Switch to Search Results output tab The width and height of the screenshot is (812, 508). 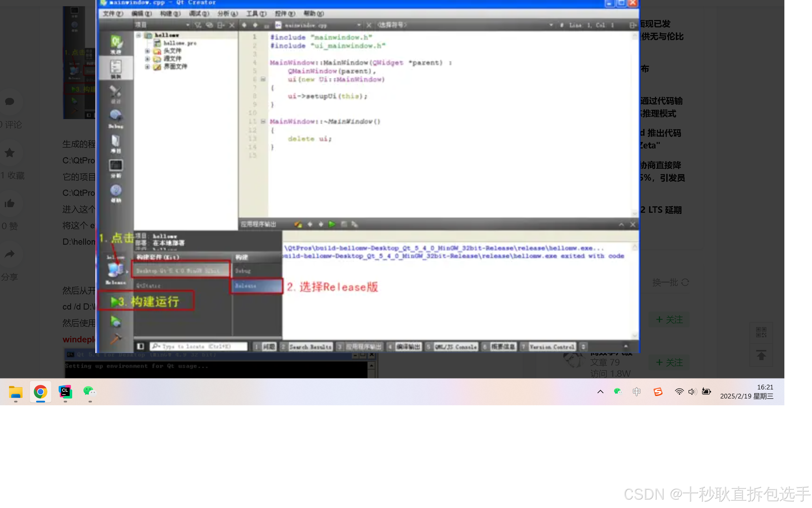(x=306, y=347)
